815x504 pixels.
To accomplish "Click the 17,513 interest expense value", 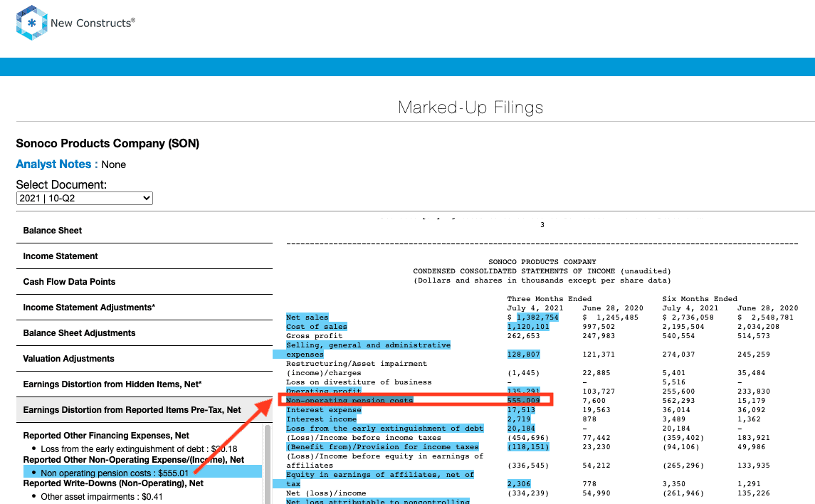I will pyautogui.click(x=521, y=410).
